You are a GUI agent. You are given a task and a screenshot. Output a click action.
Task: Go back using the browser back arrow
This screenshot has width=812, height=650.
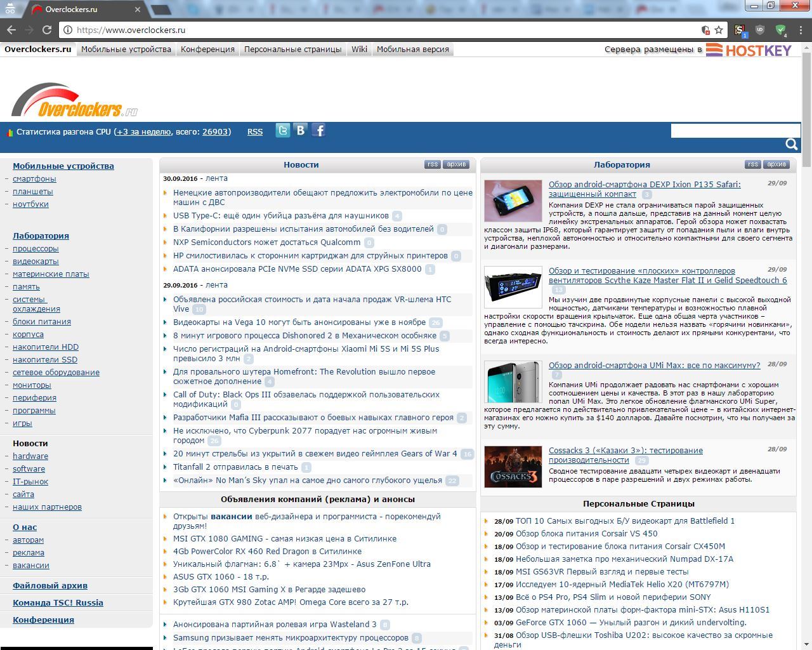(11, 30)
